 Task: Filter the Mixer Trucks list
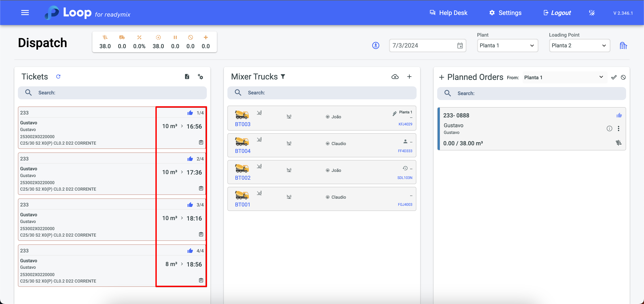(283, 77)
